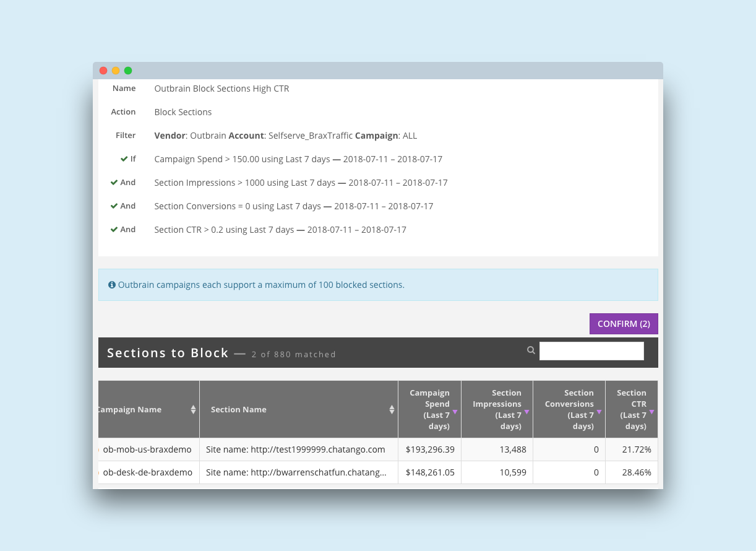Click checkmark beside Section Impressions condition
Viewport: 756px width, 551px height.
[x=114, y=183]
